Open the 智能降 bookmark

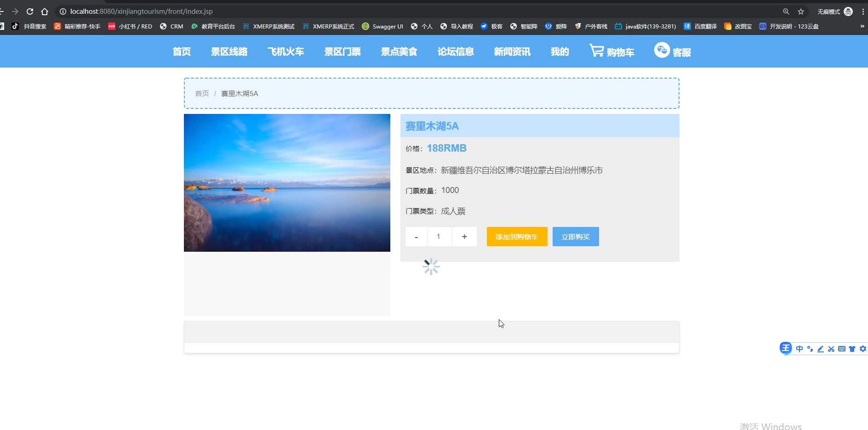(x=524, y=27)
